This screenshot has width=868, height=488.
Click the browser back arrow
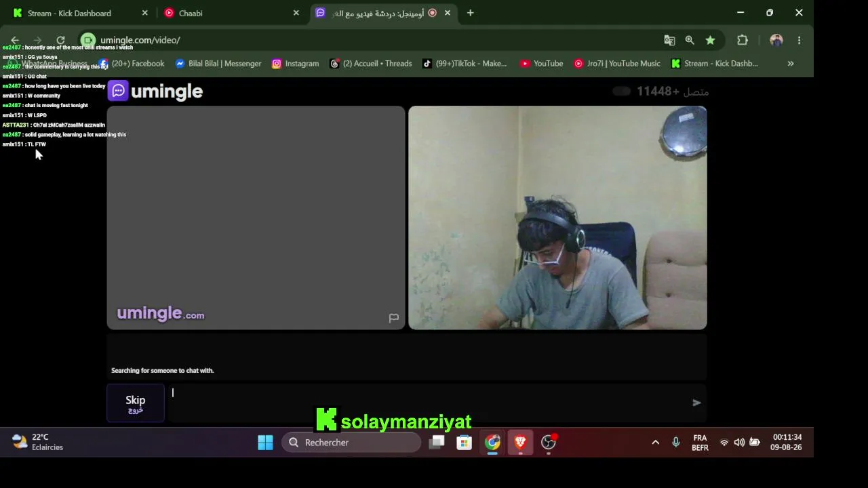tap(15, 40)
